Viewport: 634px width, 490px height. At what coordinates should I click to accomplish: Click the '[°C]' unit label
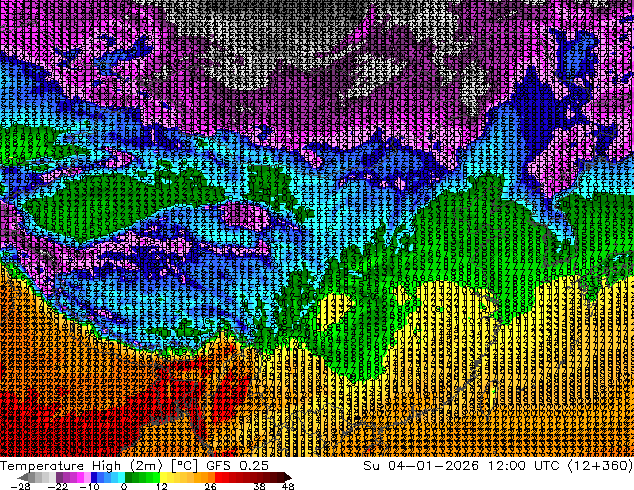click(x=184, y=466)
